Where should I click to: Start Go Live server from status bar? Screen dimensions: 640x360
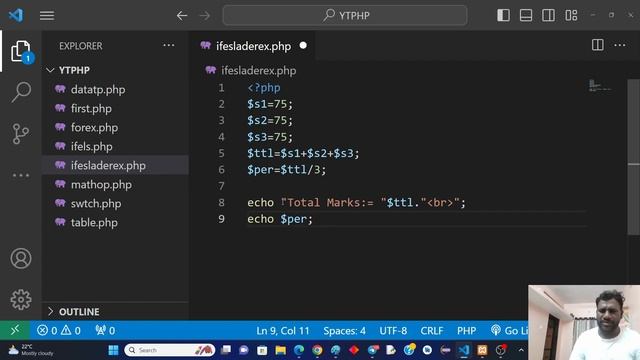tap(509, 330)
